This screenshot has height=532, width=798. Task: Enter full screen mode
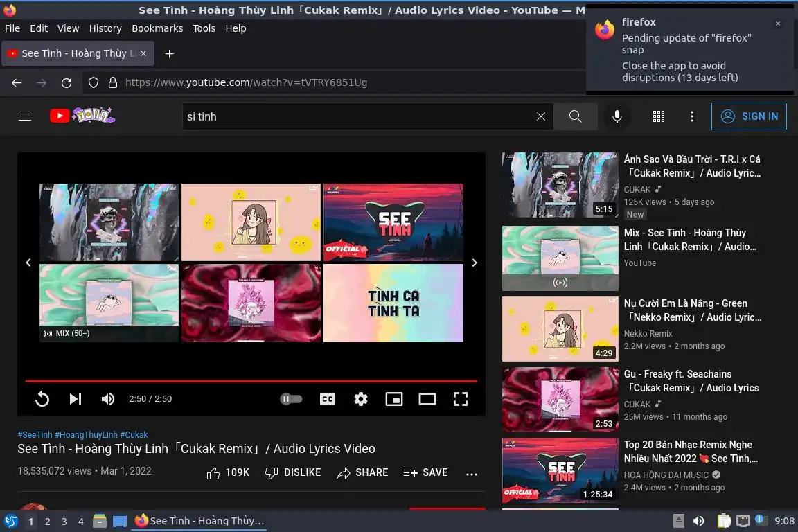[461, 398]
